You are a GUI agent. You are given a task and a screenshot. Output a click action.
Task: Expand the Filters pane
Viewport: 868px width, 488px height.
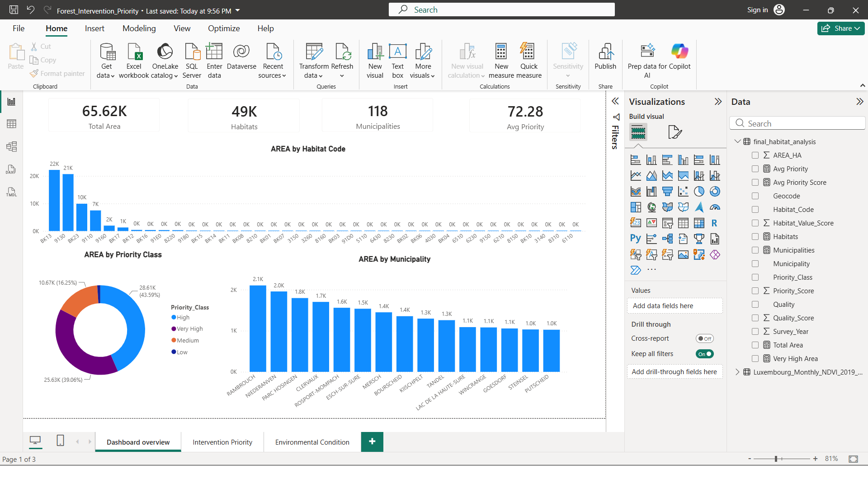615,101
